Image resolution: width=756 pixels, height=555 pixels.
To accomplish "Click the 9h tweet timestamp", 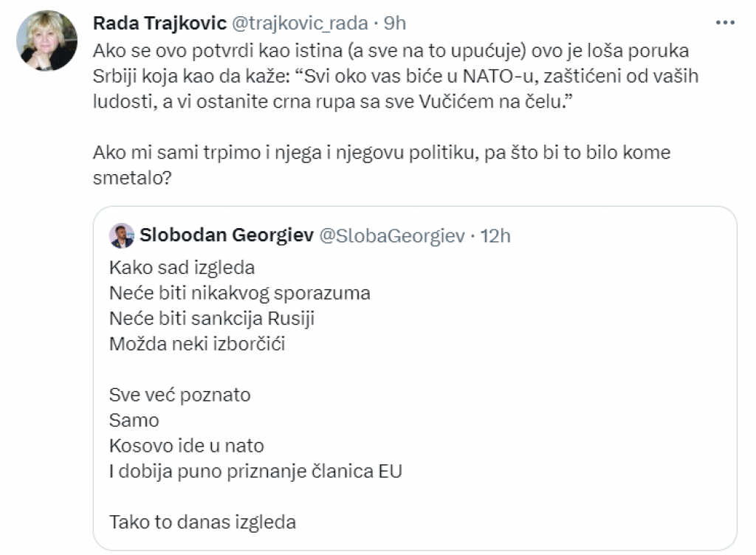I will pyautogui.click(x=395, y=24).
